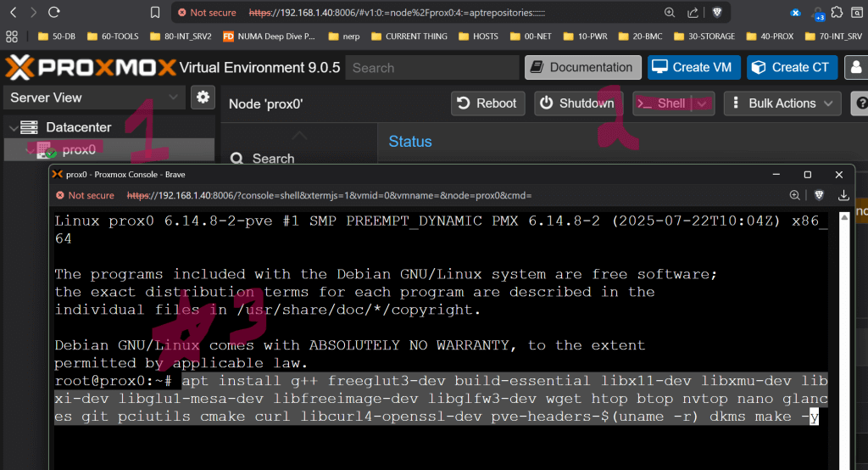The image size is (868, 470).
Task: Open the Bulk Actions dropdown
Action: coord(782,104)
